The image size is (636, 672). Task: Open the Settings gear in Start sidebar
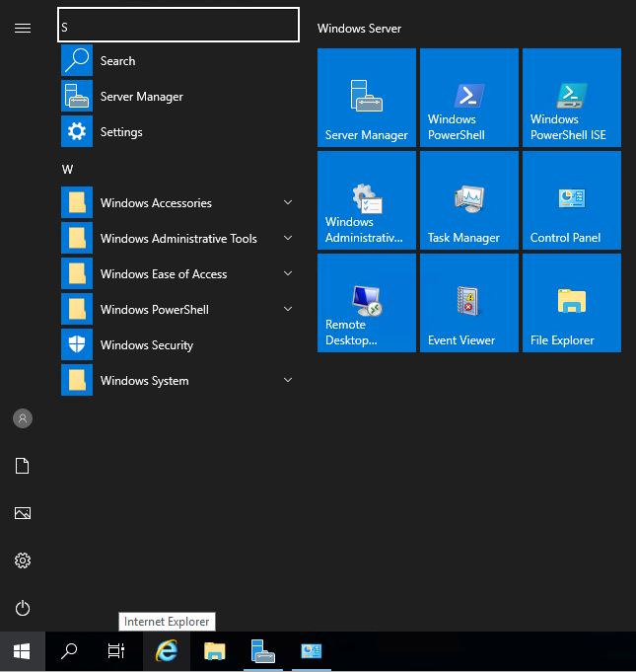point(23,560)
